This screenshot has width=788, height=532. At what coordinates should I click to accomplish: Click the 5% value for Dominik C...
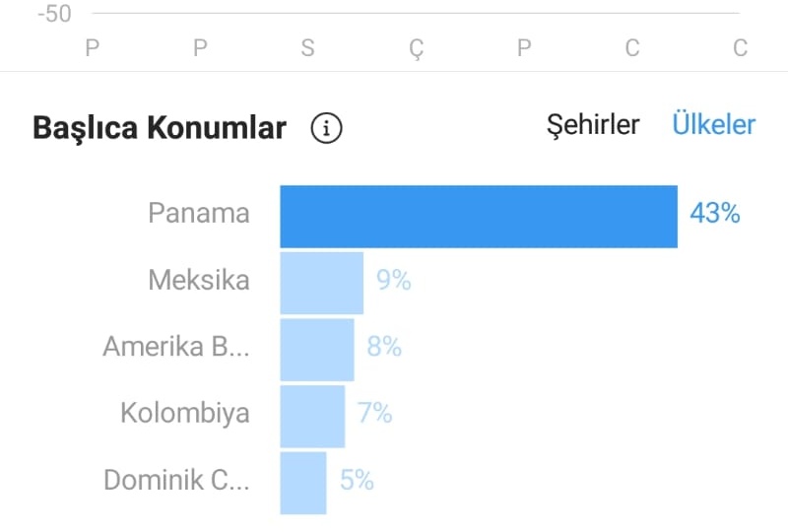tap(357, 480)
